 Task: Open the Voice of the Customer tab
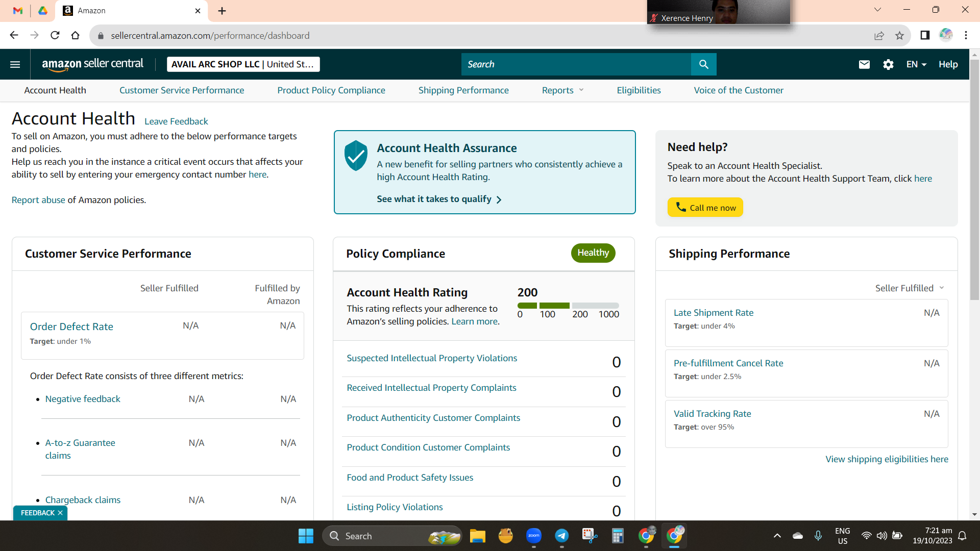pyautogui.click(x=739, y=90)
